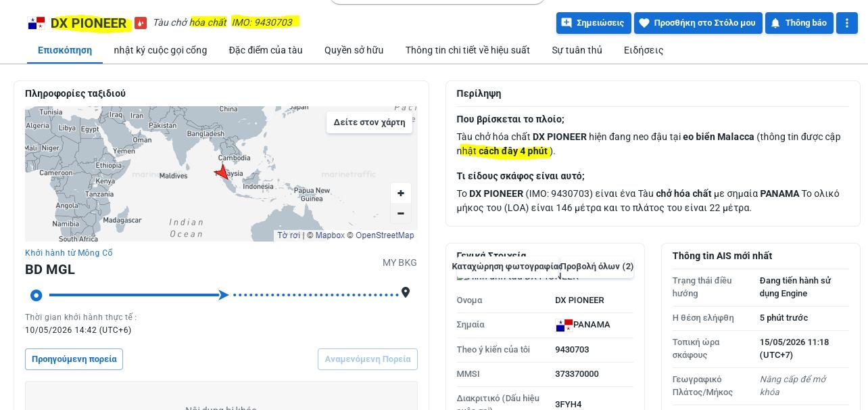
Task: Go to the Quyền sở hữu tab
Action: point(354,50)
